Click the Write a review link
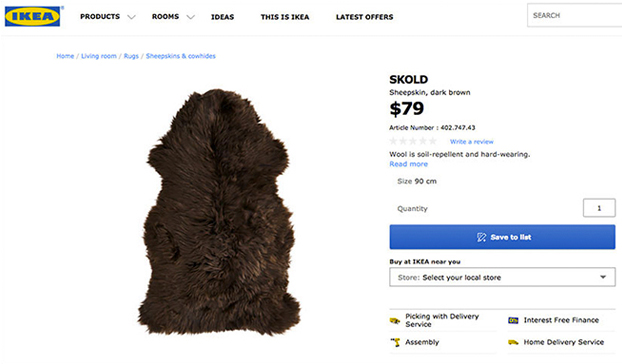 pos(472,142)
